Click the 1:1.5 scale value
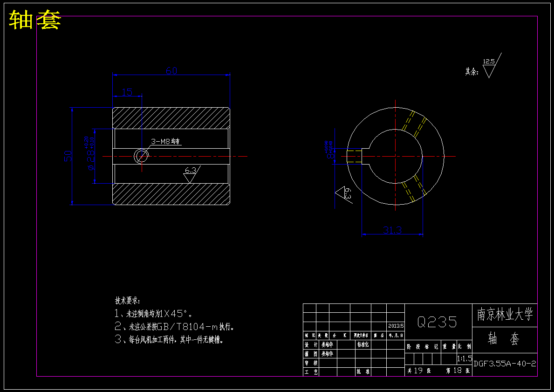Image resolution: width=554 pixels, height=392 pixels. pyautogui.click(x=465, y=358)
